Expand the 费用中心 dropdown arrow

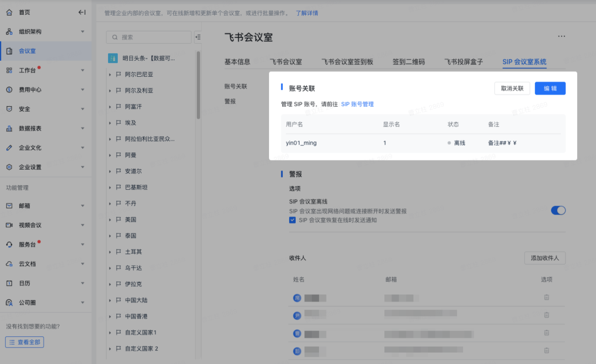pyautogui.click(x=83, y=90)
